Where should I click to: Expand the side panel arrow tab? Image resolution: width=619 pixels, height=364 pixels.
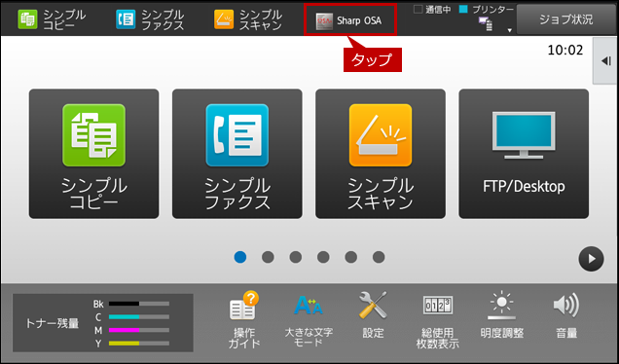(605, 60)
